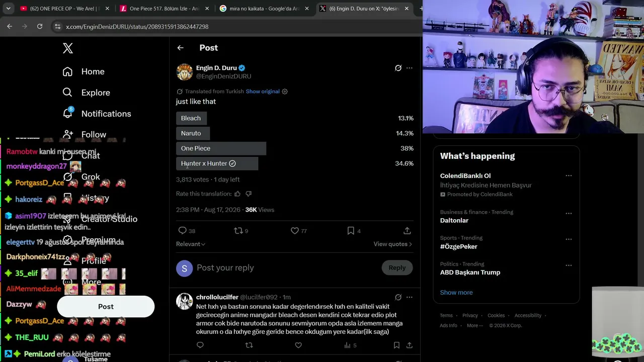
Task: Bookmark Engin D. Duru's post
Action: point(351,231)
